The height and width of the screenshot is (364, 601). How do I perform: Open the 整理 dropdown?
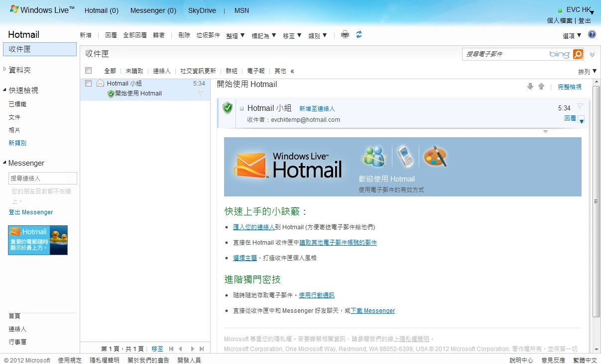235,35
